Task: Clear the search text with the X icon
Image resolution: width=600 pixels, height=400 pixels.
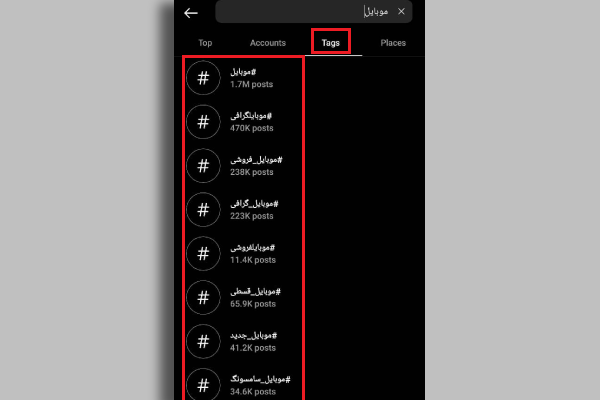Action: [401, 11]
